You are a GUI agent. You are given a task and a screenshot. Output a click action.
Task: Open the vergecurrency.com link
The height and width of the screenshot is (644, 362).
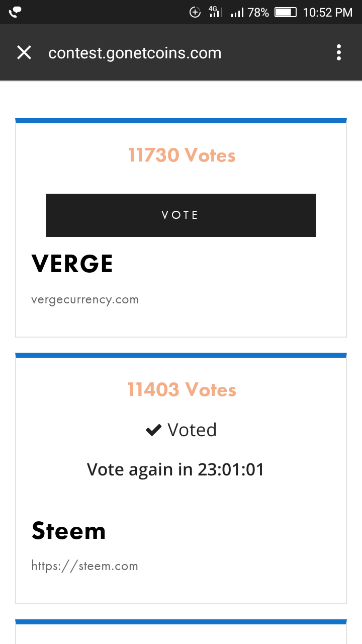(85, 300)
